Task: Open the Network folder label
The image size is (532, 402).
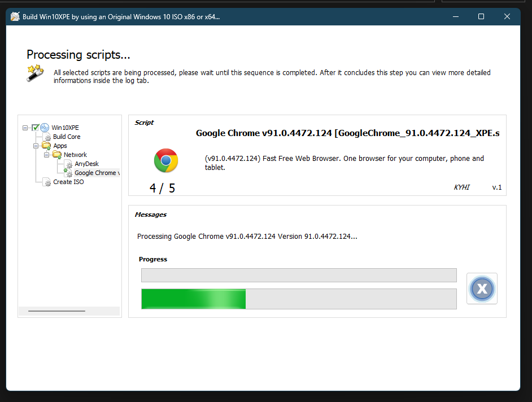Action: click(x=75, y=155)
